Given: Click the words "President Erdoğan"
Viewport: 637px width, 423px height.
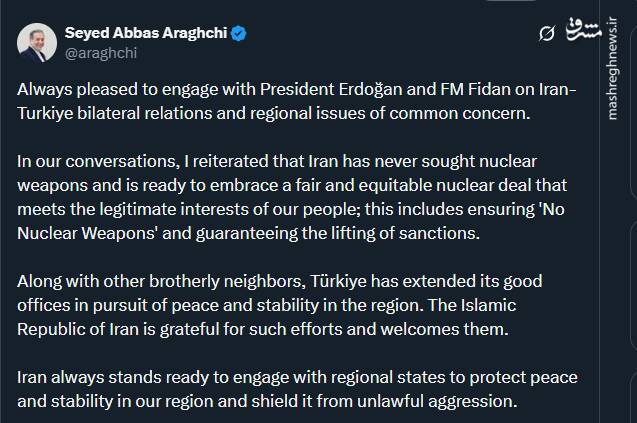Looking at the screenshot, I should coord(304,88).
